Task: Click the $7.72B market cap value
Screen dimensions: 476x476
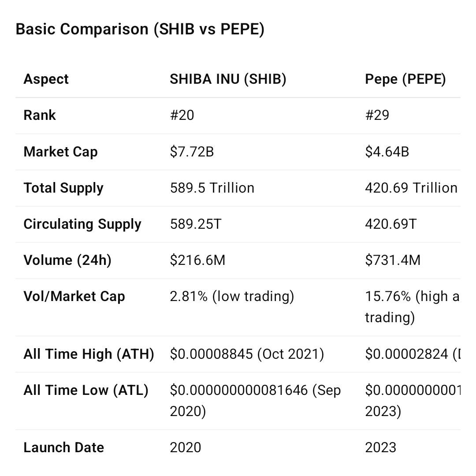Action: 192,152
